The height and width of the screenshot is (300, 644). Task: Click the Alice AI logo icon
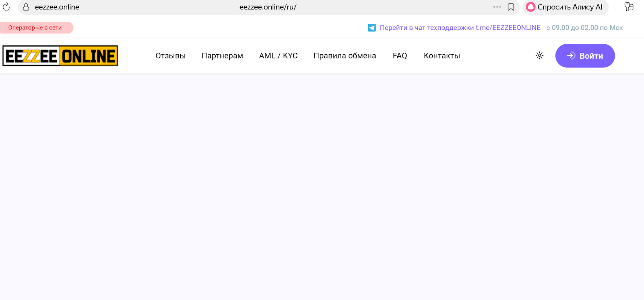pyautogui.click(x=531, y=7)
